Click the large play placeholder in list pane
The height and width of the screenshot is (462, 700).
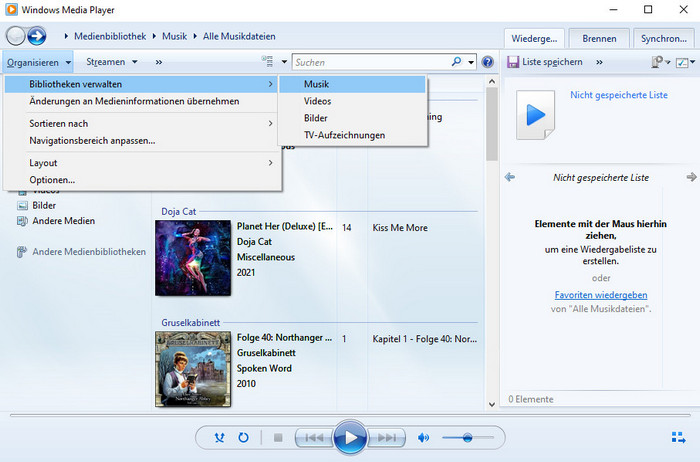tap(535, 115)
